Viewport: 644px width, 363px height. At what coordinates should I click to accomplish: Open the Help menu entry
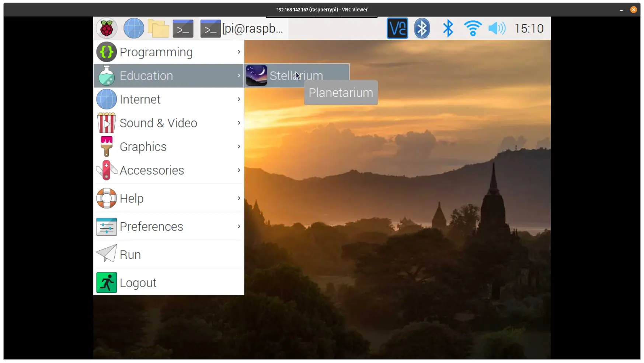click(x=168, y=198)
